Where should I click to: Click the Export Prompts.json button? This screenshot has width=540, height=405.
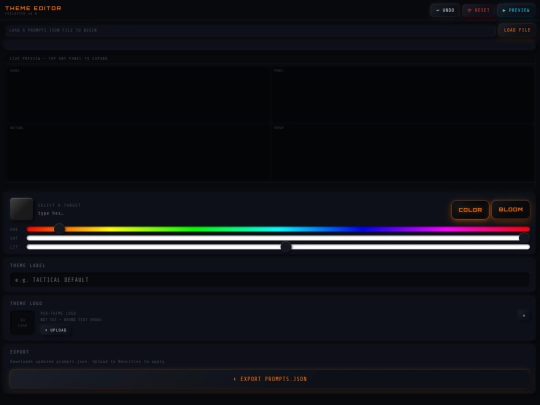point(270,379)
